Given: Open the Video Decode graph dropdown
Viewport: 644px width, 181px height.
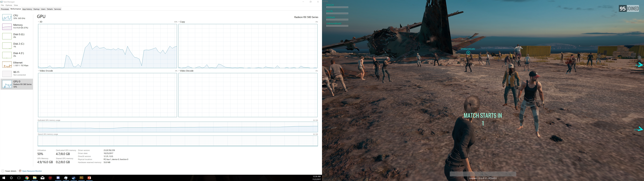Looking at the screenshot, I should (x=186, y=71).
